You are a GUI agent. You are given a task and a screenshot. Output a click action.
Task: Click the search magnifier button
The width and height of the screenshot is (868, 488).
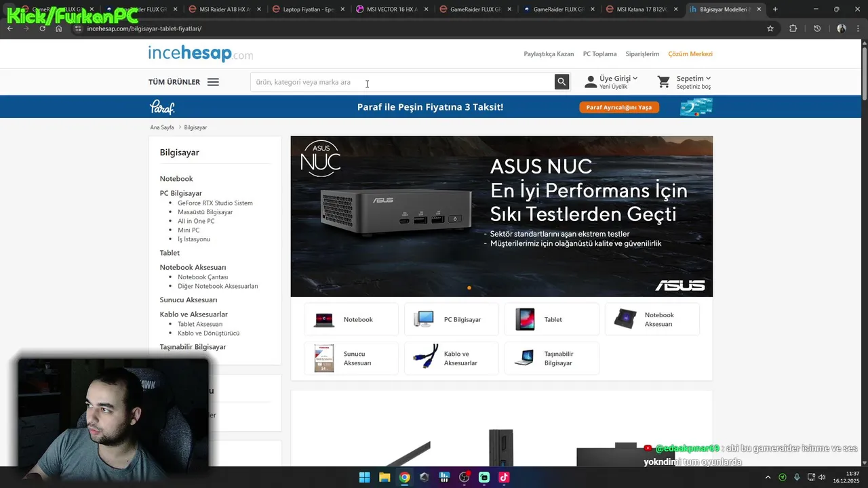[x=561, y=82]
